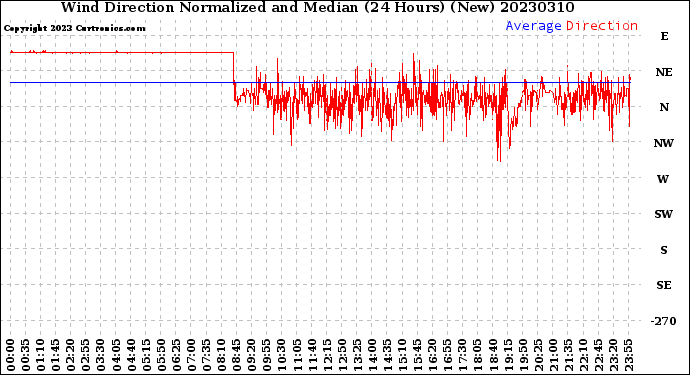Click the 00:00 time axis label

(x=11, y=355)
